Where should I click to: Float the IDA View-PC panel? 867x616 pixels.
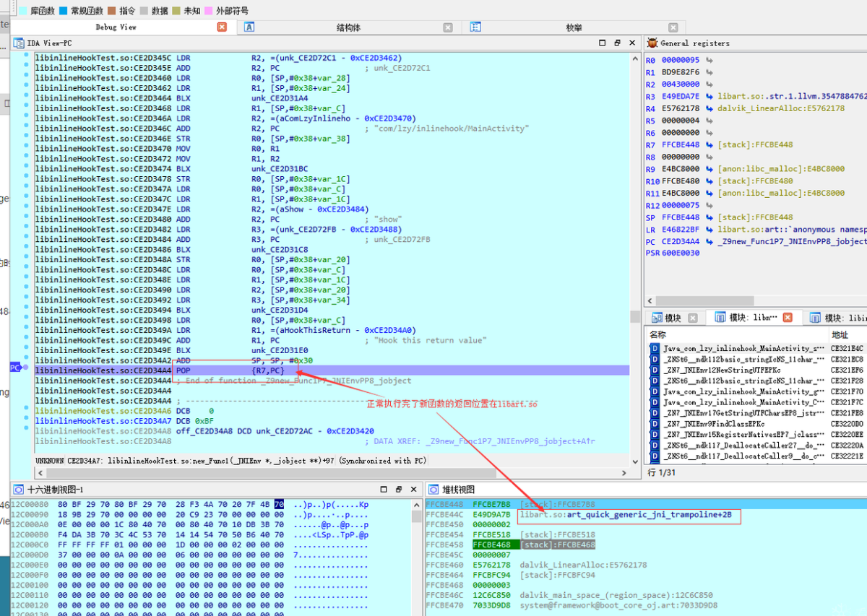(617, 43)
